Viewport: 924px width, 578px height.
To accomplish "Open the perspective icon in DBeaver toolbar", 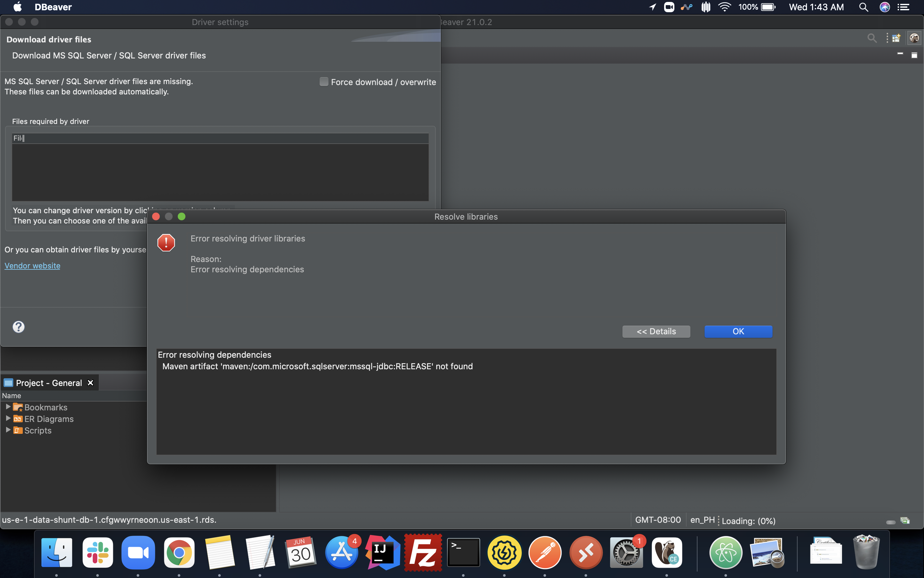I will point(896,38).
